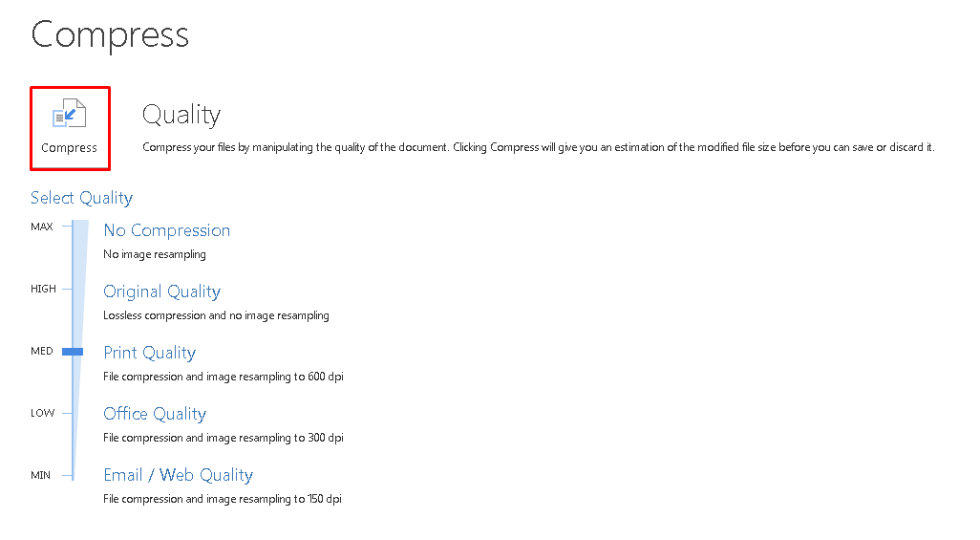This screenshot has height=540, width=980.
Task: Click the Compress label under the icon
Action: 70,148
